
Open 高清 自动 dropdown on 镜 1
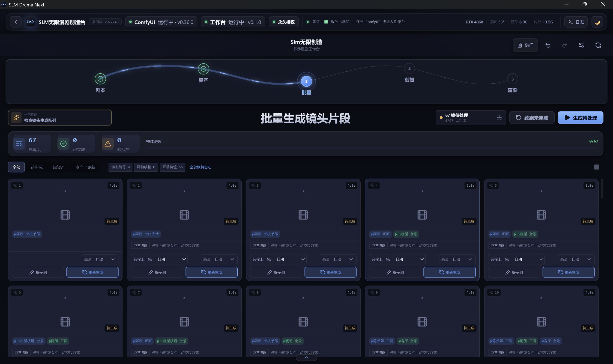pos(100,259)
